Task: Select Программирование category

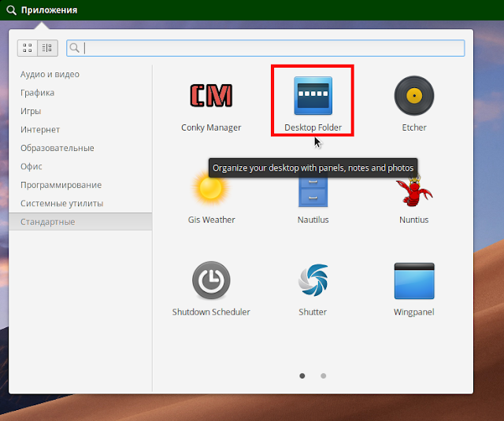Action: [x=80, y=185]
